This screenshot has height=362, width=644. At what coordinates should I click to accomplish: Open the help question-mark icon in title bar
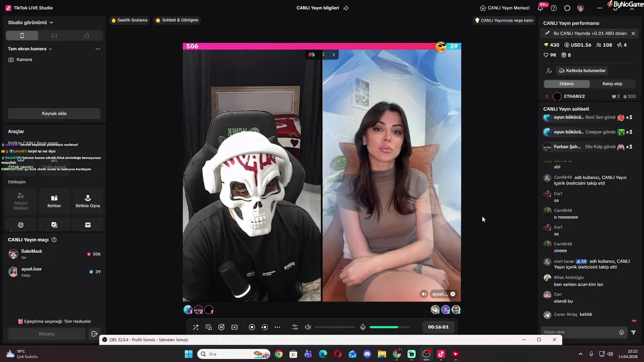point(554,8)
